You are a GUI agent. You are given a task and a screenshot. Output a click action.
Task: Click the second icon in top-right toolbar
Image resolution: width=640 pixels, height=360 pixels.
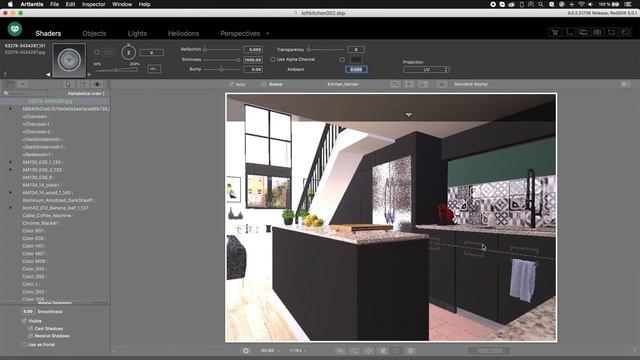click(x=569, y=32)
